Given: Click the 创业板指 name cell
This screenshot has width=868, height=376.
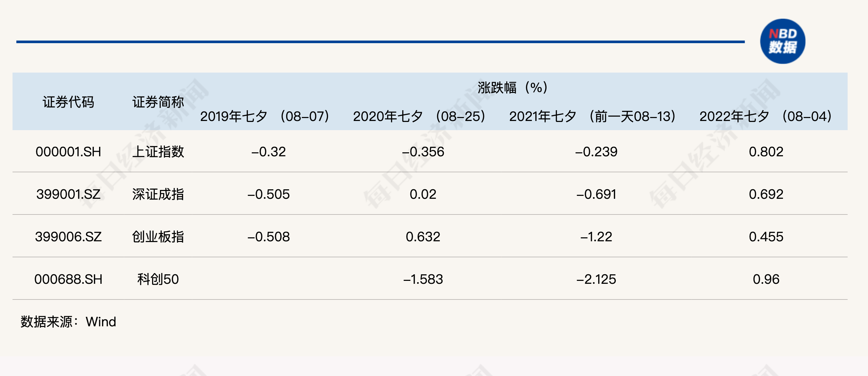Looking at the screenshot, I should [158, 236].
